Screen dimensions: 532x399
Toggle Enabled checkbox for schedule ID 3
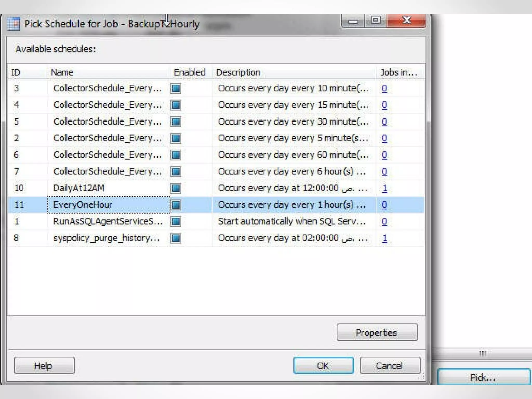176,89
